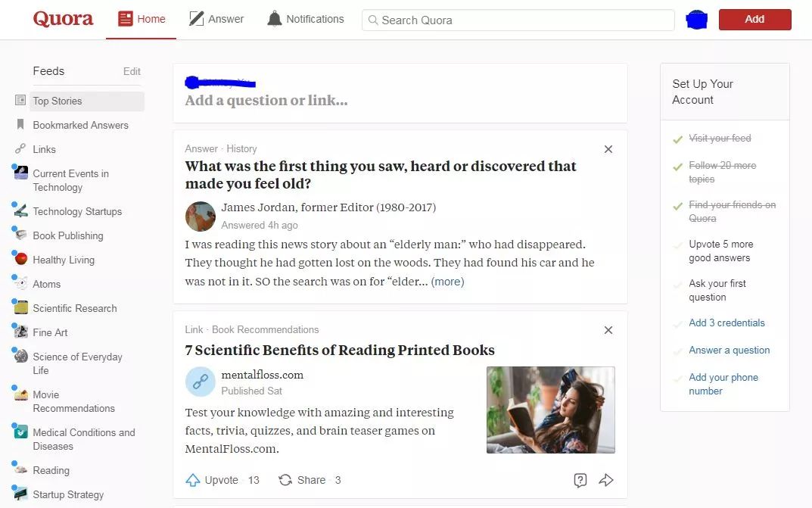Click the Search Quora field
Image resolution: width=812 pixels, height=508 pixels.
point(518,20)
